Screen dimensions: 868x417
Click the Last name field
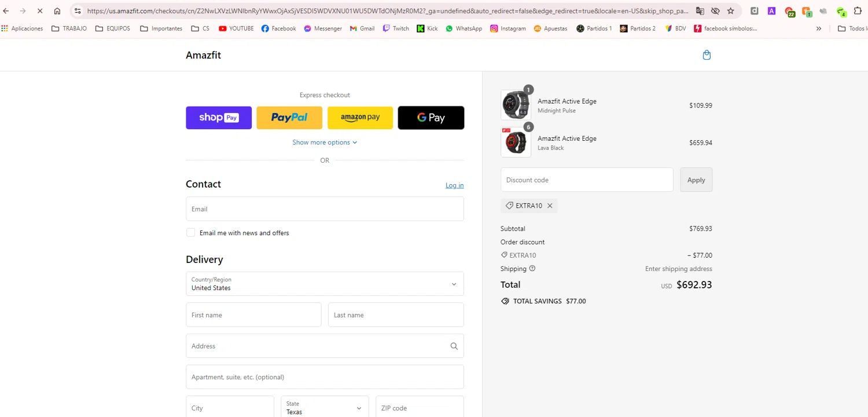tap(396, 315)
